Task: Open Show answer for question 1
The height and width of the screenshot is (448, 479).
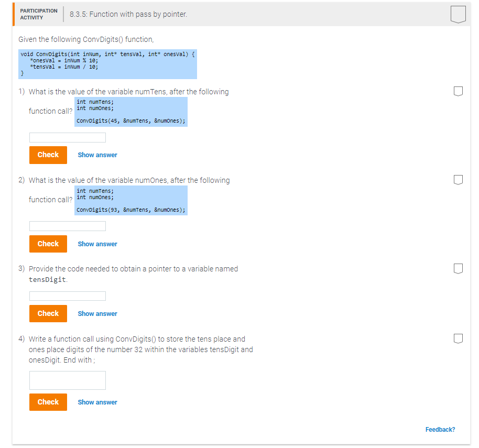Action: point(97,155)
